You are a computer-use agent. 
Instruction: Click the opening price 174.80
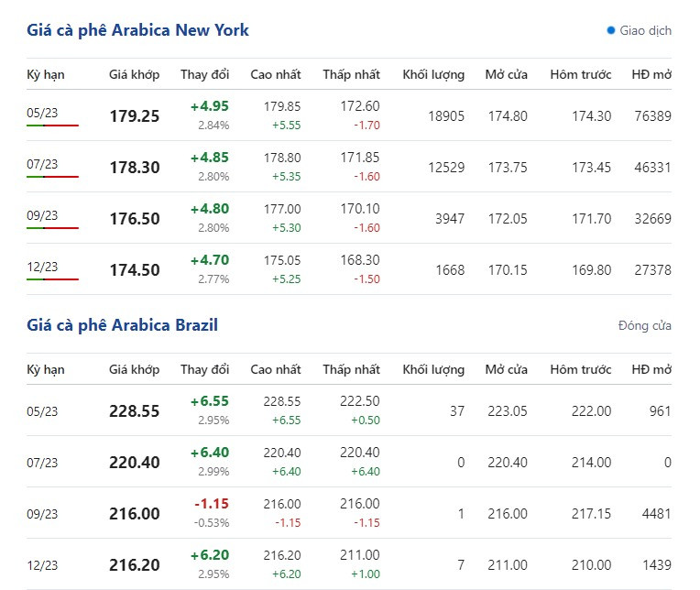pyautogui.click(x=508, y=116)
